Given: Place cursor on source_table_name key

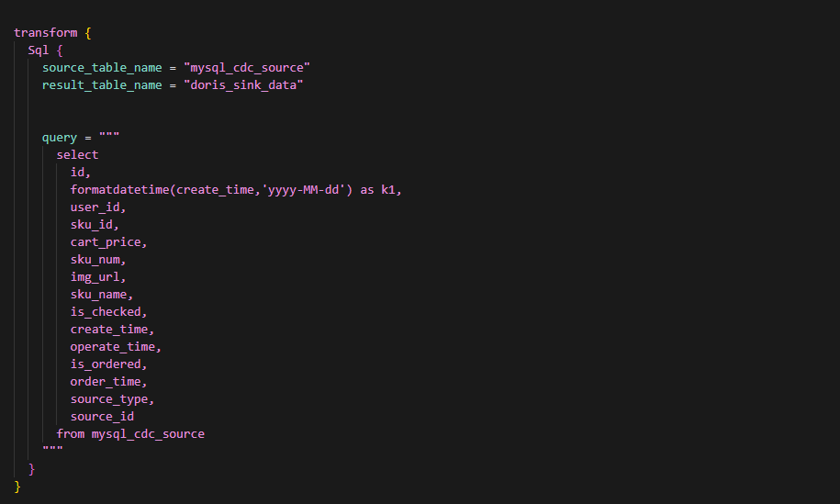Looking at the screenshot, I should pyautogui.click(x=102, y=68).
